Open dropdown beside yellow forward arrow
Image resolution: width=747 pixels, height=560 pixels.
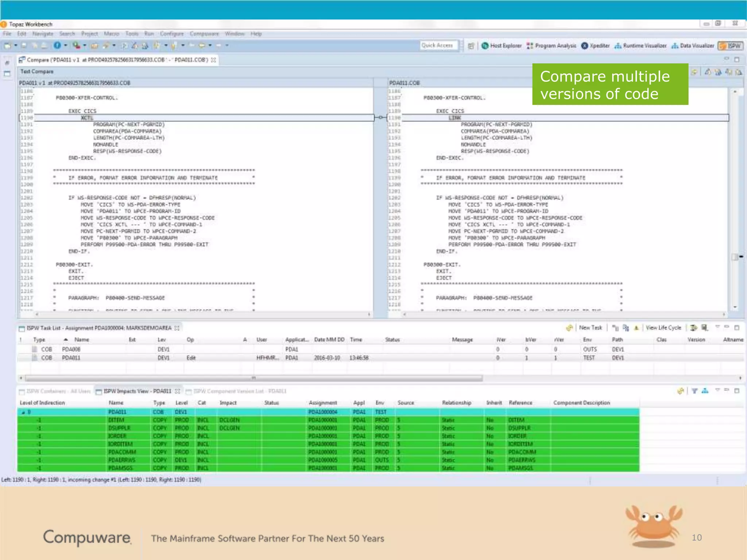pyautogui.click(x=210, y=46)
